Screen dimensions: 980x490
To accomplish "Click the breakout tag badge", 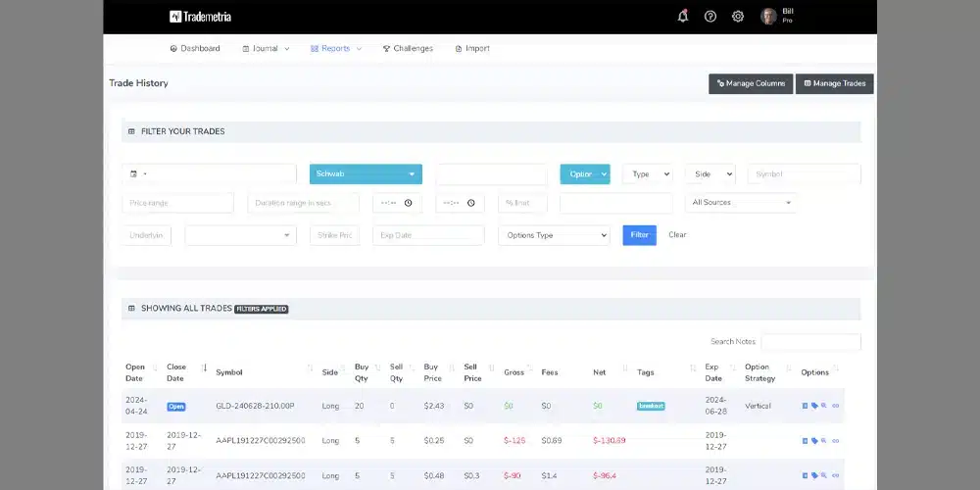I will [x=651, y=406].
